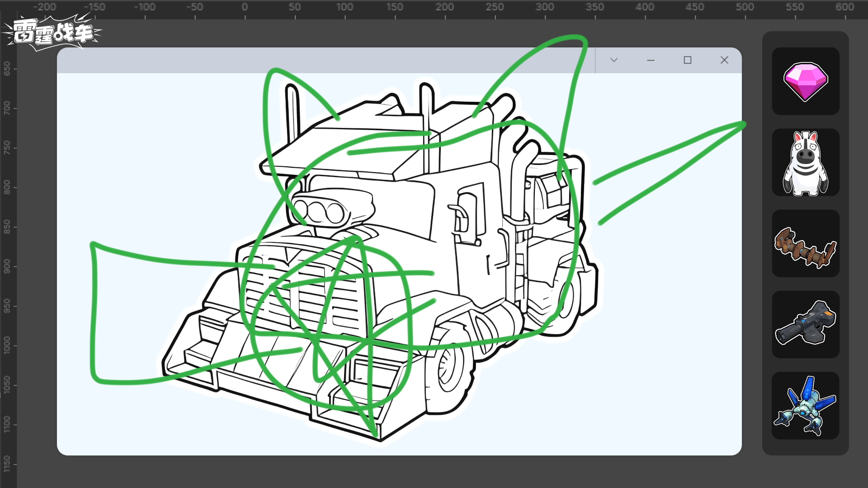
Task: Choose the rusty crankshaft part icon
Action: (x=805, y=244)
